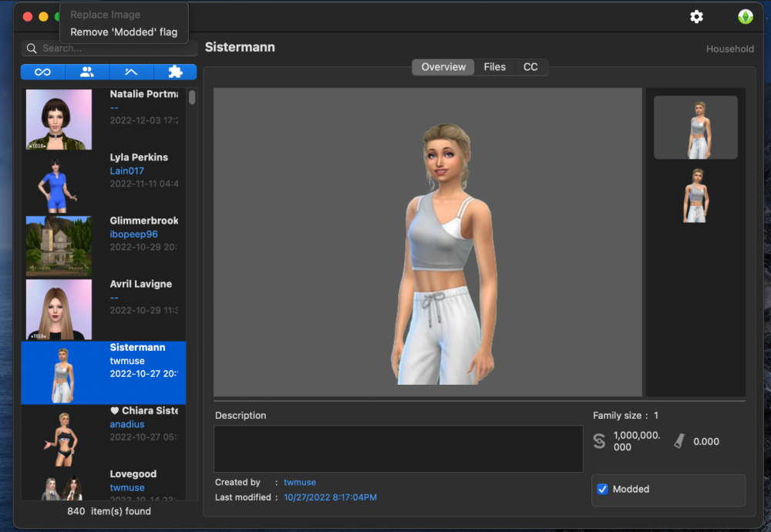Select the infinity 'all items' filter

(42, 72)
